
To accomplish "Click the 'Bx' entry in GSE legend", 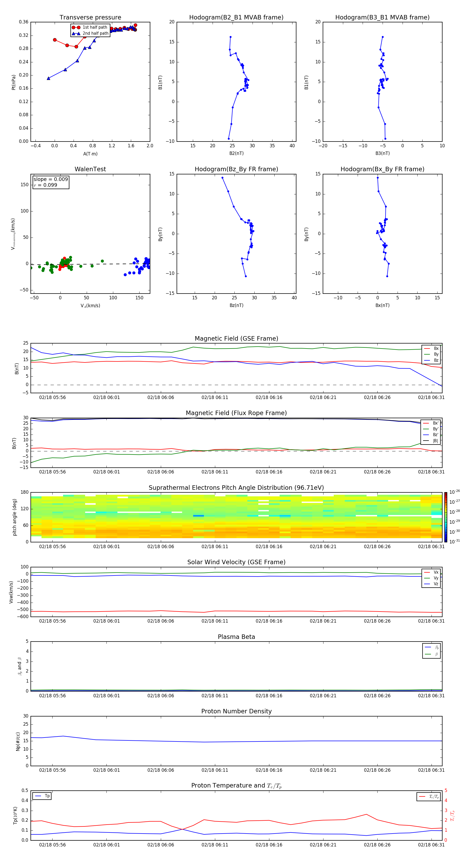I will [x=431, y=349].
